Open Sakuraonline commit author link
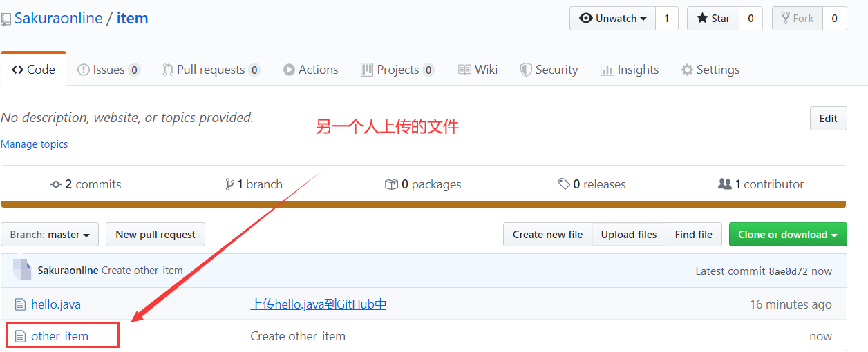This screenshot has width=868, height=352. click(x=68, y=271)
